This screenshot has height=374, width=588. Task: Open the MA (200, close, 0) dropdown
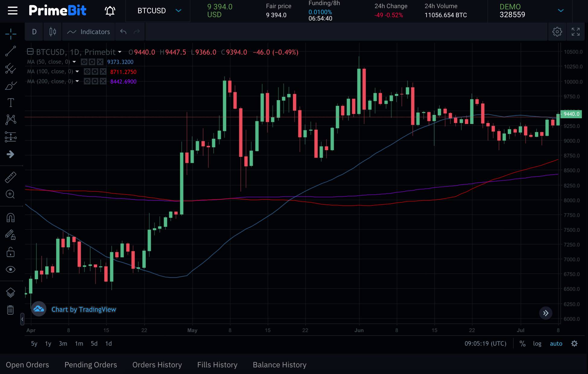click(77, 81)
